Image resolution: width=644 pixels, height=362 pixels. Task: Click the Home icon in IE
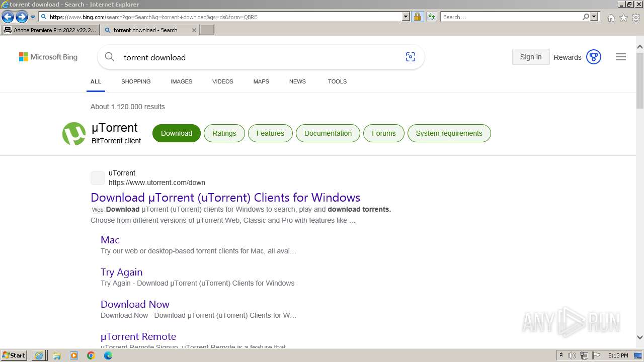611,18
